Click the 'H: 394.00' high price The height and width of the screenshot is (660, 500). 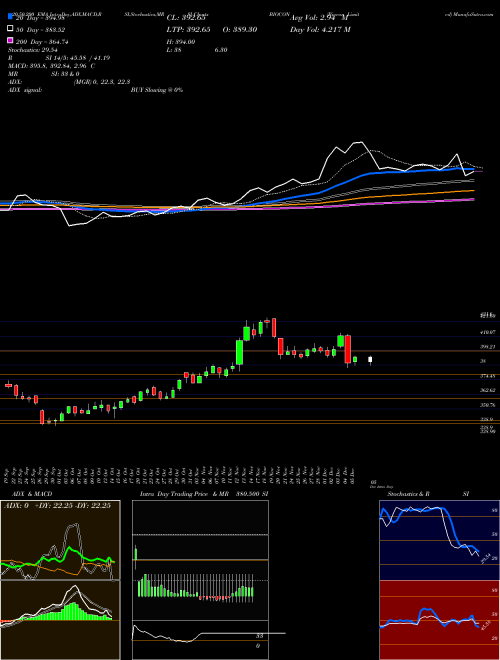[181, 42]
